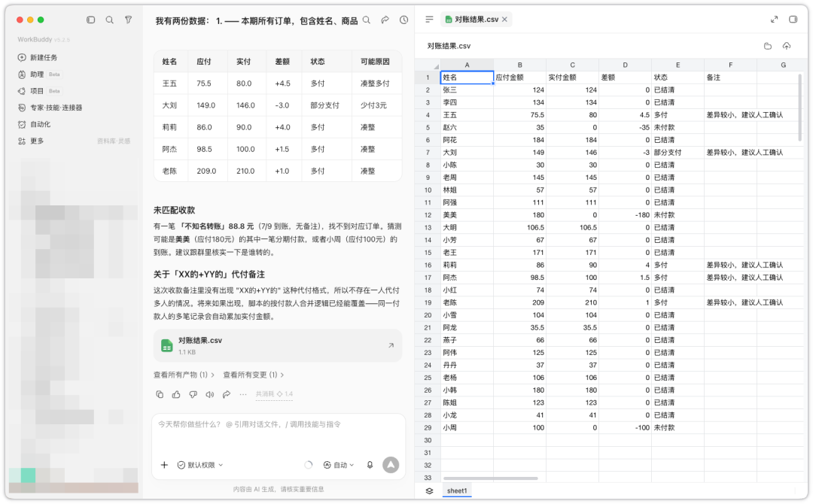This screenshot has height=504, width=813.
Task: Open 专家·技能·连接器 section
Action: click(50, 108)
